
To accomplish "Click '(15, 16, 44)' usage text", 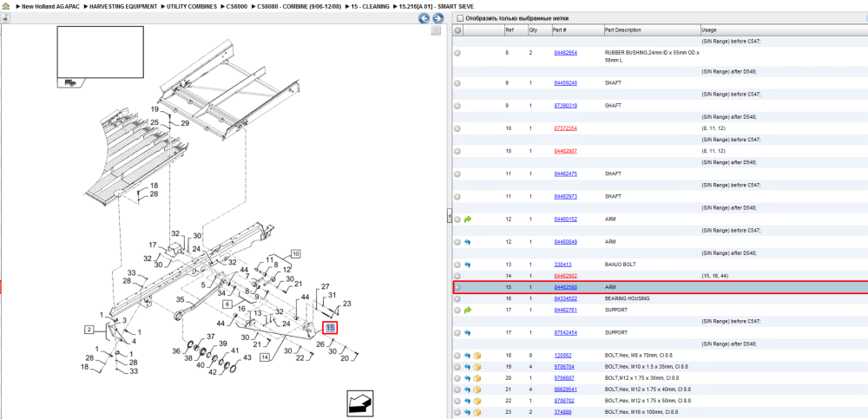I will [x=714, y=276].
